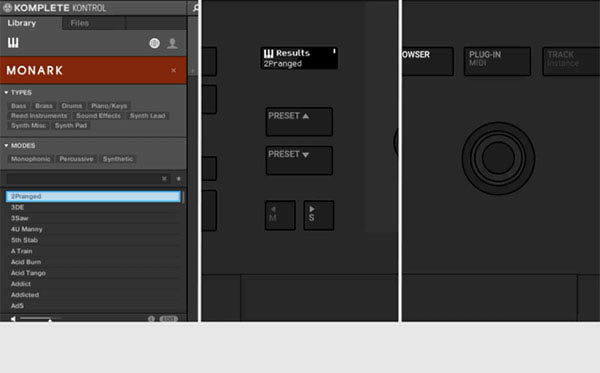Switch to factory content globe icon
Viewport: 600px width, 373px height.
[x=154, y=43]
